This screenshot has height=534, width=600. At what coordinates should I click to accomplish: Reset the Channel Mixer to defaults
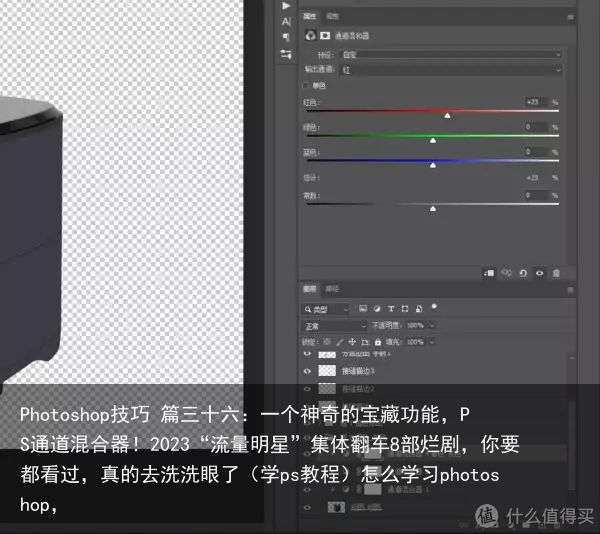coord(523,273)
